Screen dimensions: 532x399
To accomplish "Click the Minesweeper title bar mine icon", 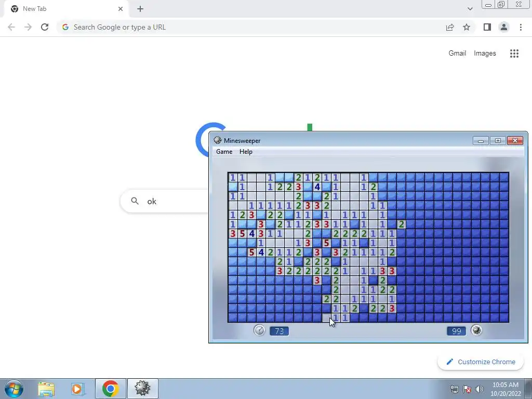I will [x=218, y=140].
